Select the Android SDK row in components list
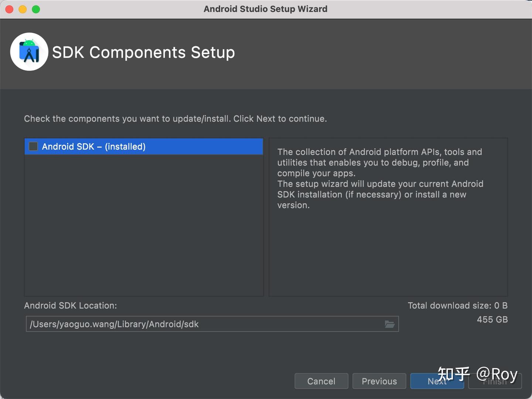This screenshot has width=532, height=399. (111, 146)
